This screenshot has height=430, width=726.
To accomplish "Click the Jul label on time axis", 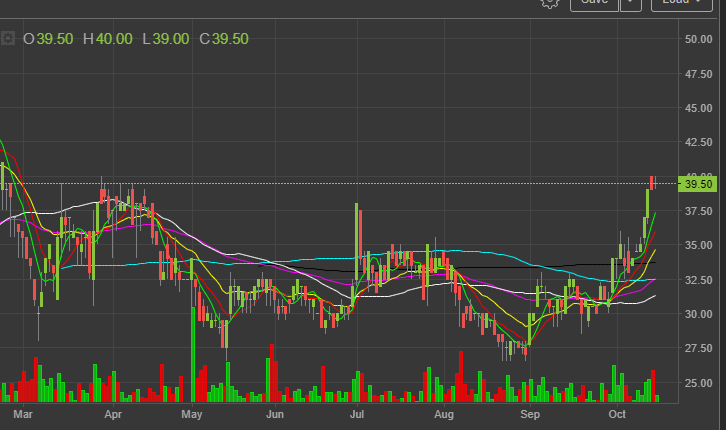I will click(357, 414).
